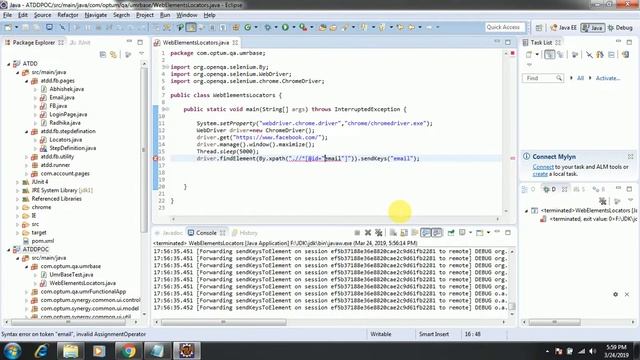The image size is (640, 360).
Task: Toggle Categorized view in Task List toolbar
Action: (x=549, y=54)
